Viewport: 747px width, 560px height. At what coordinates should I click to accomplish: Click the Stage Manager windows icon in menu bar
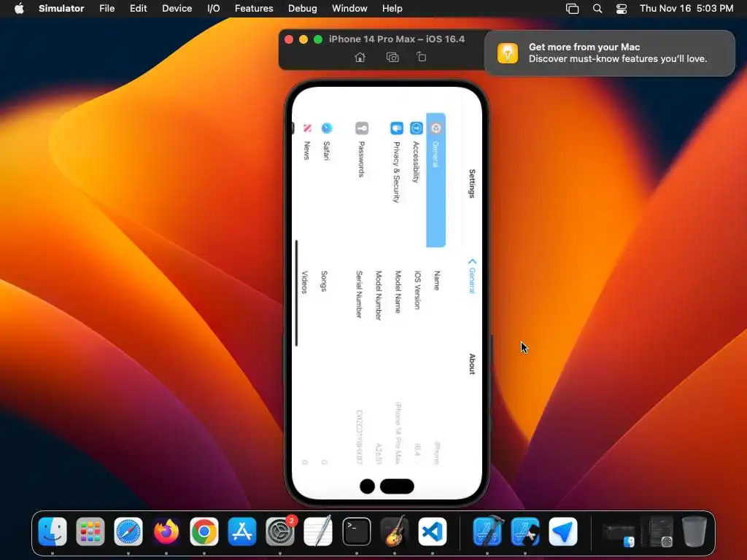point(572,9)
